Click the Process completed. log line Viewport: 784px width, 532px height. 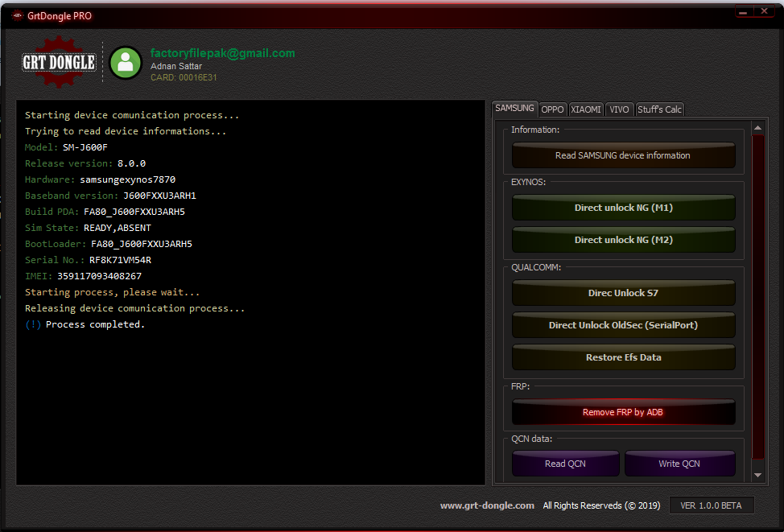[85, 324]
